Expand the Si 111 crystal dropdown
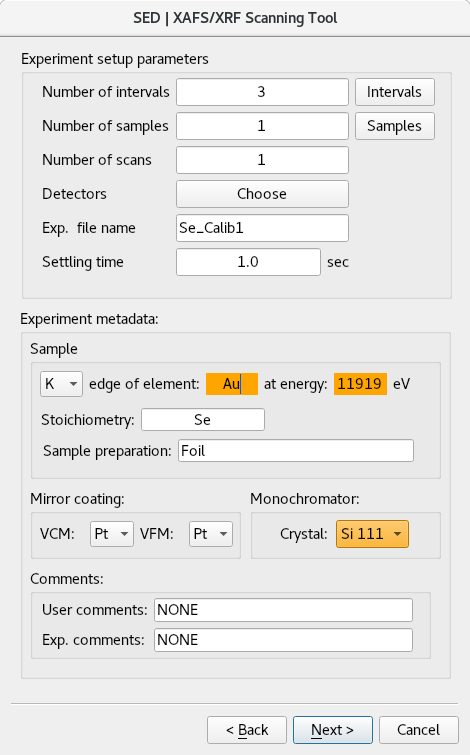The height and width of the screenshot is (755, 470). tap(372, 534)
